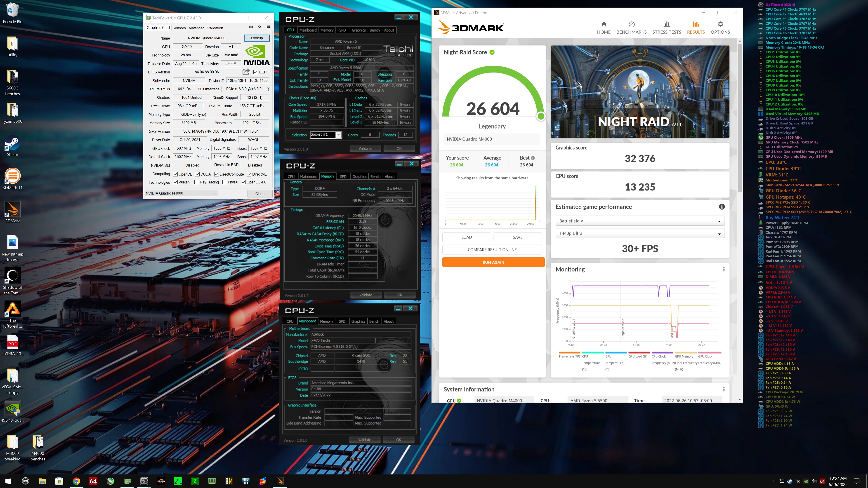This screenshot has width=868, height=488.
Task: Open Graphics tab in bottom CPU-Z window
Action: point(358,321)
